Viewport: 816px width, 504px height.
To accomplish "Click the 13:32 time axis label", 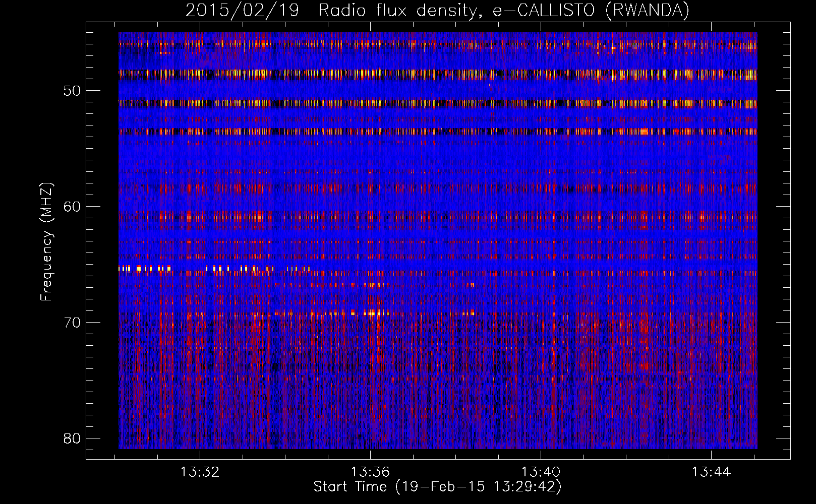I will click(x=200, y=472).
